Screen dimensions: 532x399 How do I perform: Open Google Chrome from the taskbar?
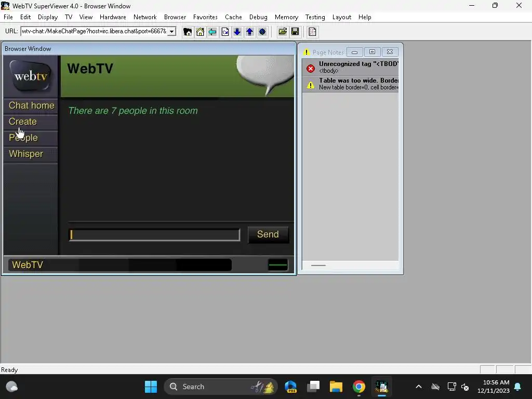(x=358, y=387)
